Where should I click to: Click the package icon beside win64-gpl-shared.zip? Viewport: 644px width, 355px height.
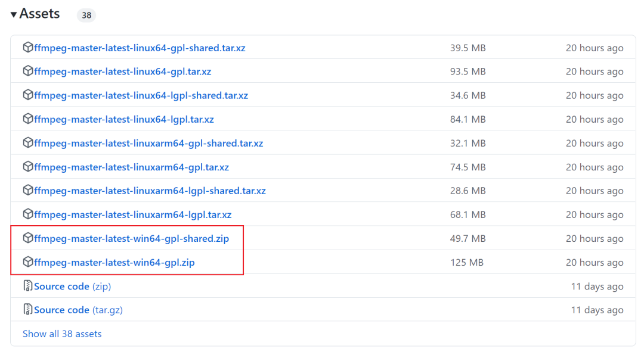tap(27, 238)
